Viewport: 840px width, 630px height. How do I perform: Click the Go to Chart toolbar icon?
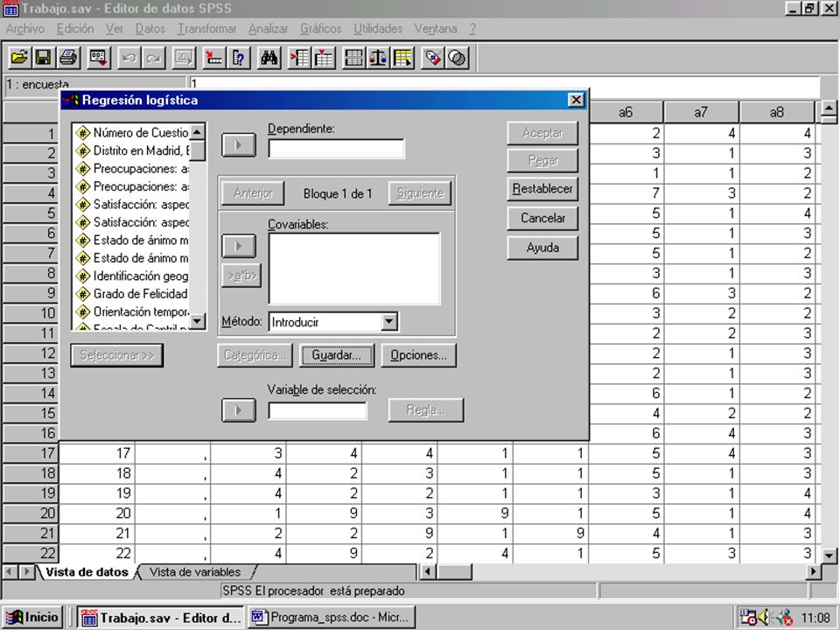click(x=184, y=58)
